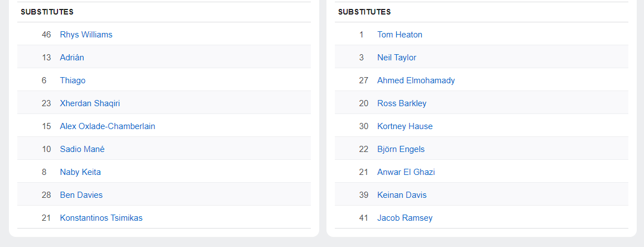This screenshot has height=247, width=644.
Task: Select Ahmed Elmohamady link
Action: (x=416, y=80)
